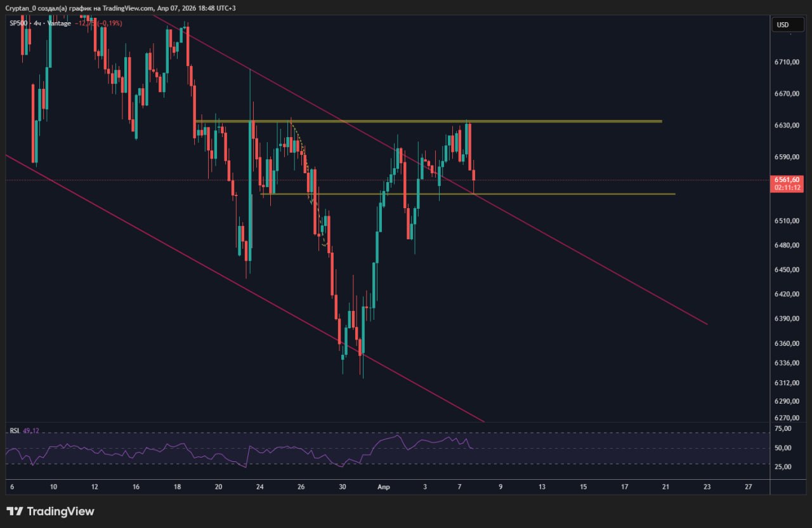Click the Vantage data source label

click(59, 23)
